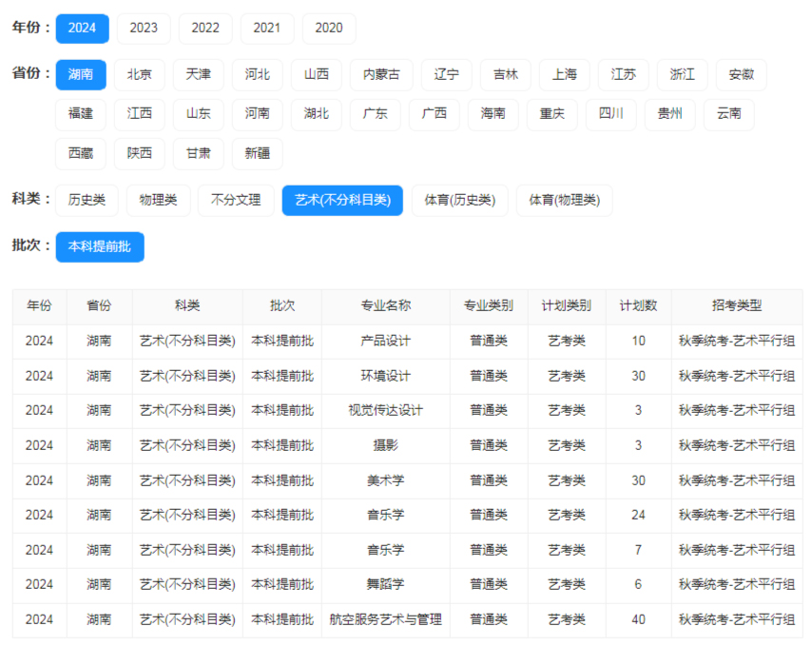Pick 江苏 province
This screenshot has width=812, height=646.
click(624, 74)
